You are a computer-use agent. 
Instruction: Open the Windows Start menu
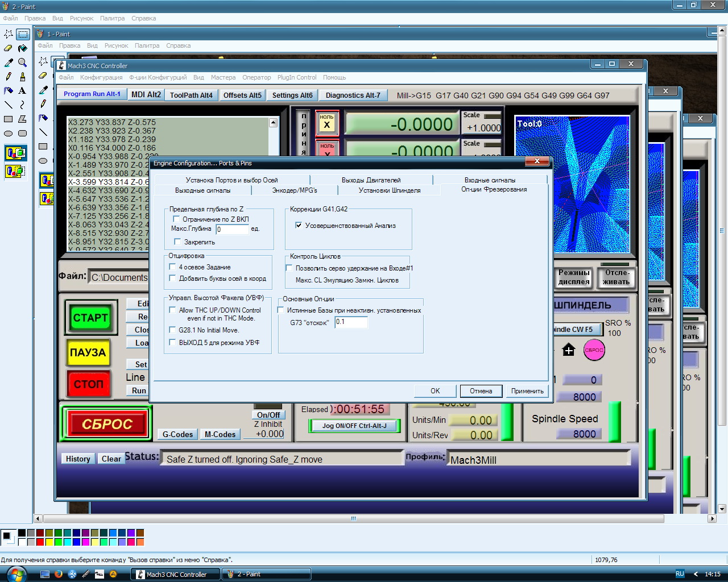pyautogui.click(x=16, y=574)
